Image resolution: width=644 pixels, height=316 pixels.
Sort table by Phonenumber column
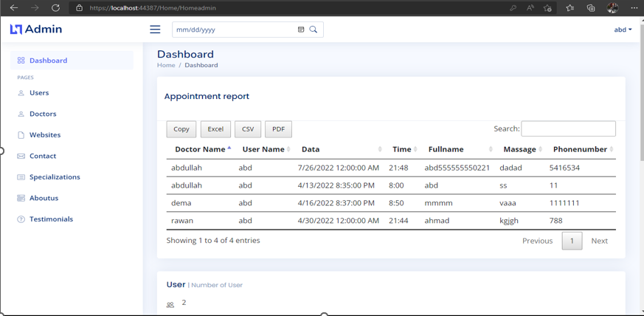pos(580,149)
